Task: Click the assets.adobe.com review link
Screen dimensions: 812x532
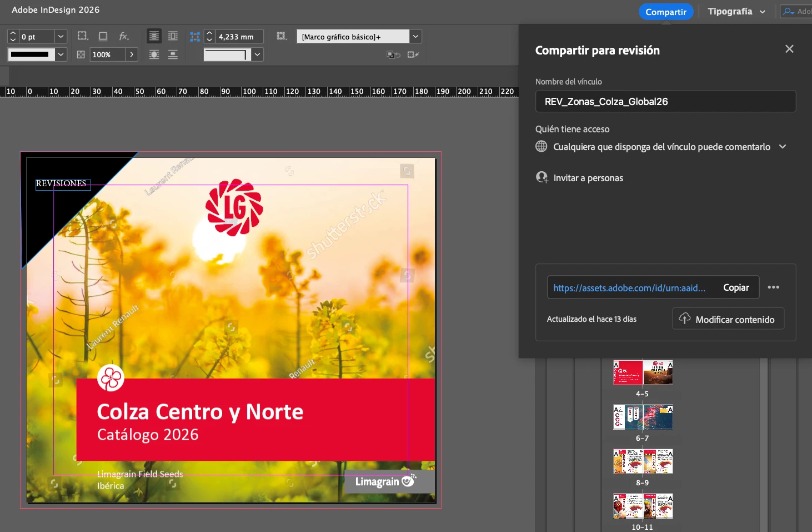Action: 629,288
